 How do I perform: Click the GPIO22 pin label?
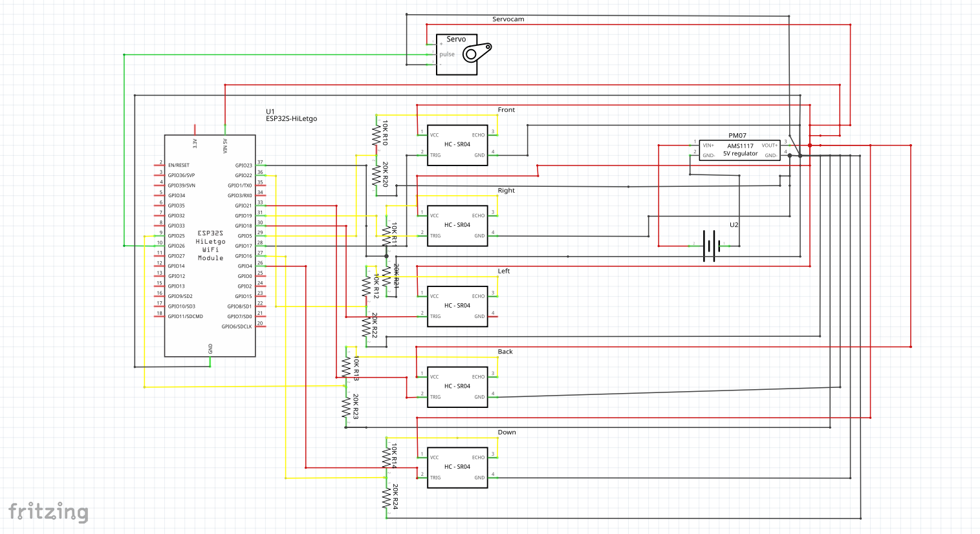pyautogui.click(x=244, y=175)
